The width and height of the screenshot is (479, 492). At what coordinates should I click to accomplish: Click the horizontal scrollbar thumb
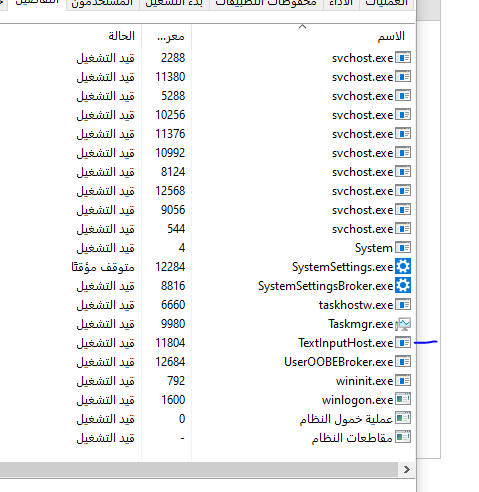199,470
